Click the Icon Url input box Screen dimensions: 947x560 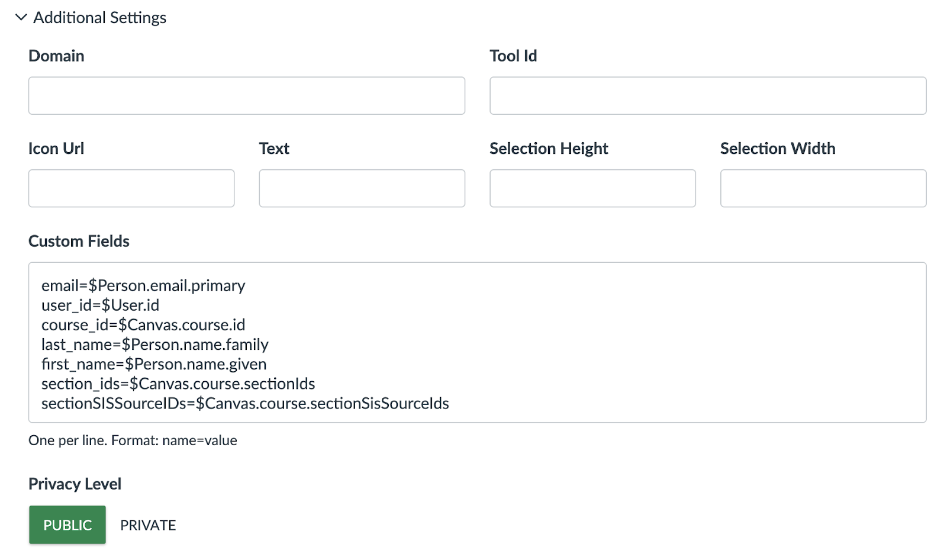pos(131,188)
